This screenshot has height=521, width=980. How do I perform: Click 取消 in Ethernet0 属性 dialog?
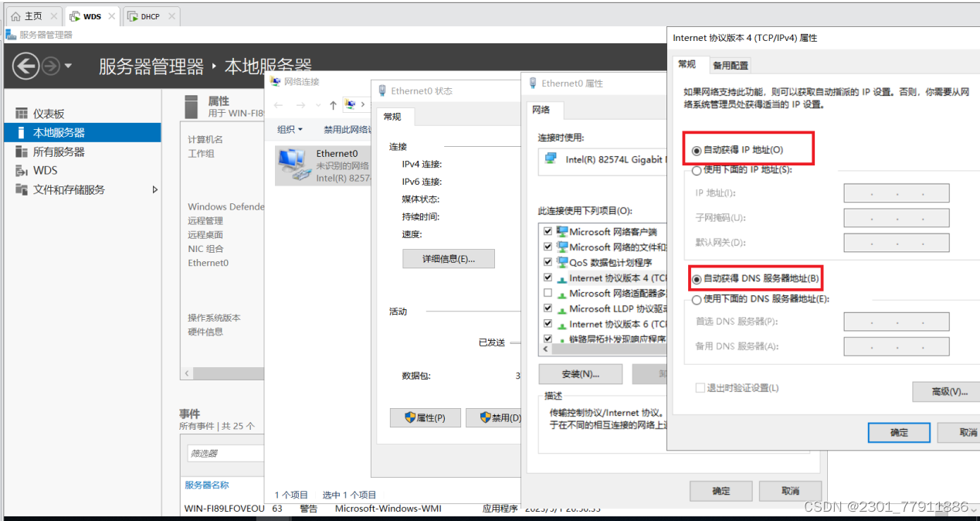(x=790, y=491)
